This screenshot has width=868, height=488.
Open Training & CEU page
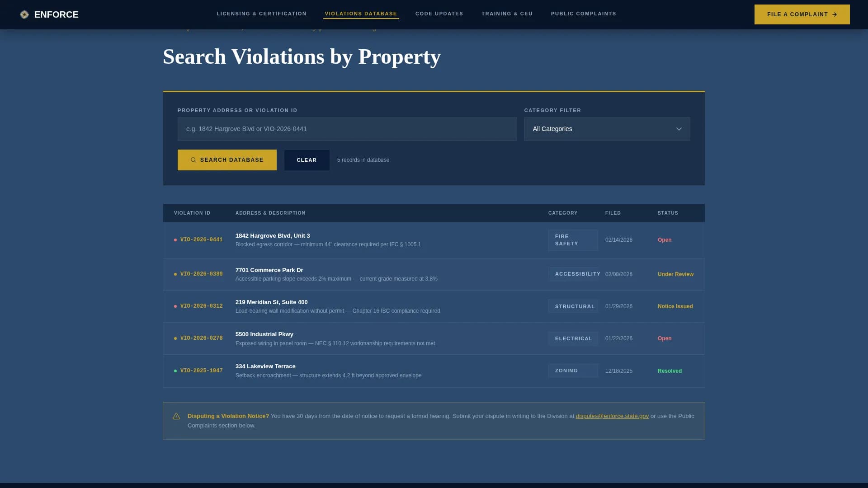click(x=507, y=14)
